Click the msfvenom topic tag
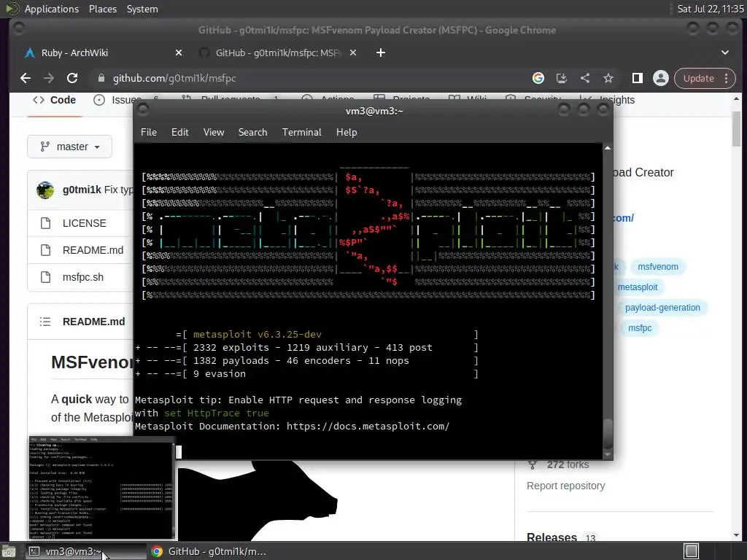Image resolution: width=747 pixels, height=560 pixels. click(658, 267)
